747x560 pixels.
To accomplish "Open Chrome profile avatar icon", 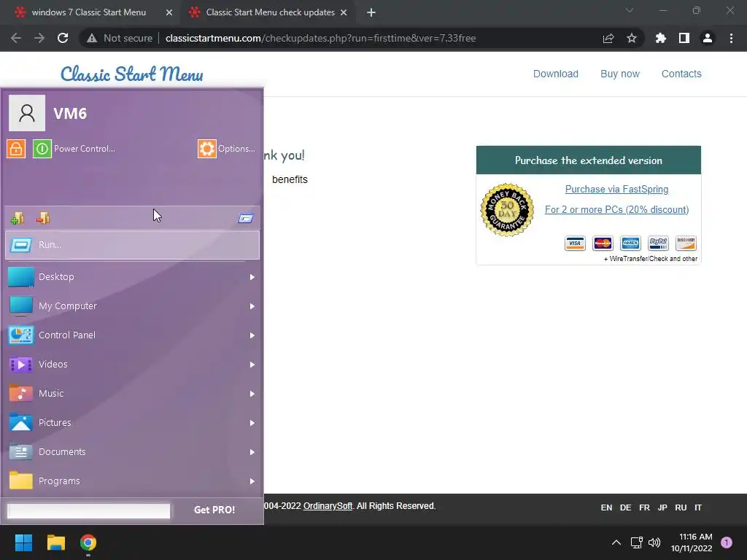I will (708, 38).
